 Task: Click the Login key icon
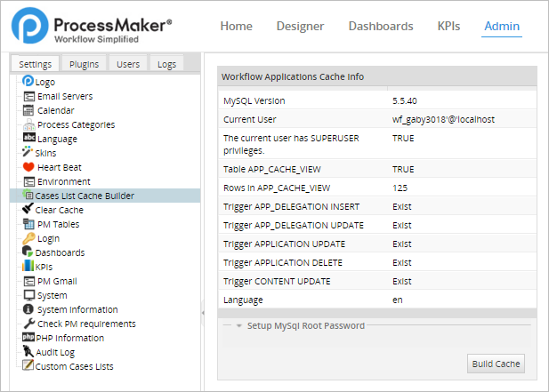[x=29, y=238]
